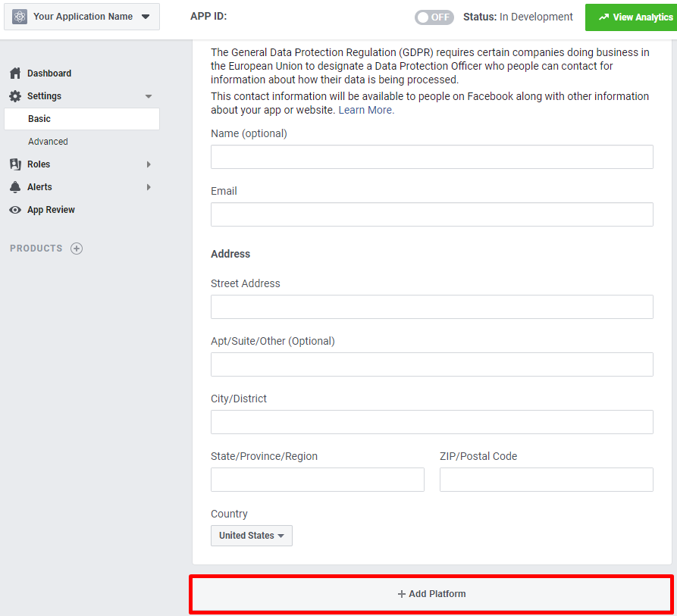677x616 pixels.
Task: Click the application atom logo icon
Action: pos(20,17)
